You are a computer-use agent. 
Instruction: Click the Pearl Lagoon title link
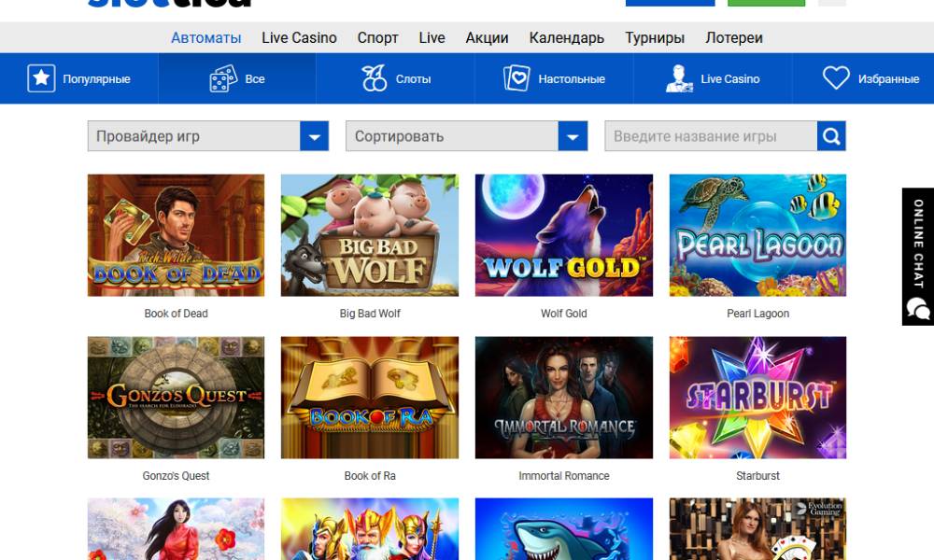click(757, 314)
